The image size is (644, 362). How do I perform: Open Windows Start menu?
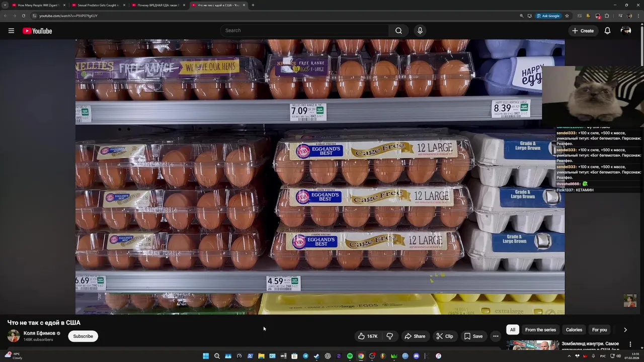206,356
